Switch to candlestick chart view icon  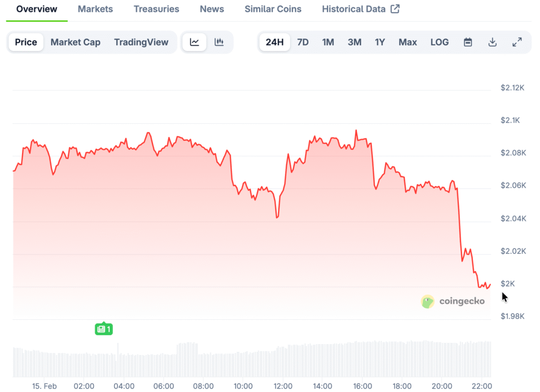point(219,42)
